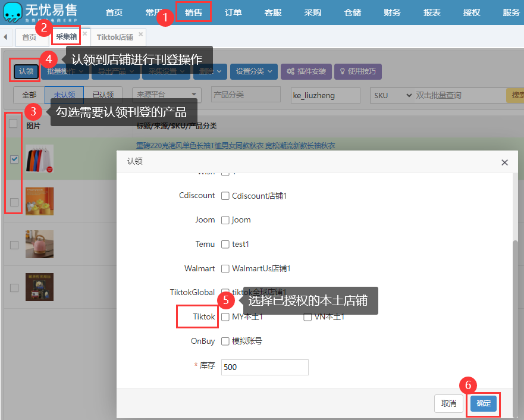
Task: Click the 认领 claim button
Action: (x=26, y=71)
